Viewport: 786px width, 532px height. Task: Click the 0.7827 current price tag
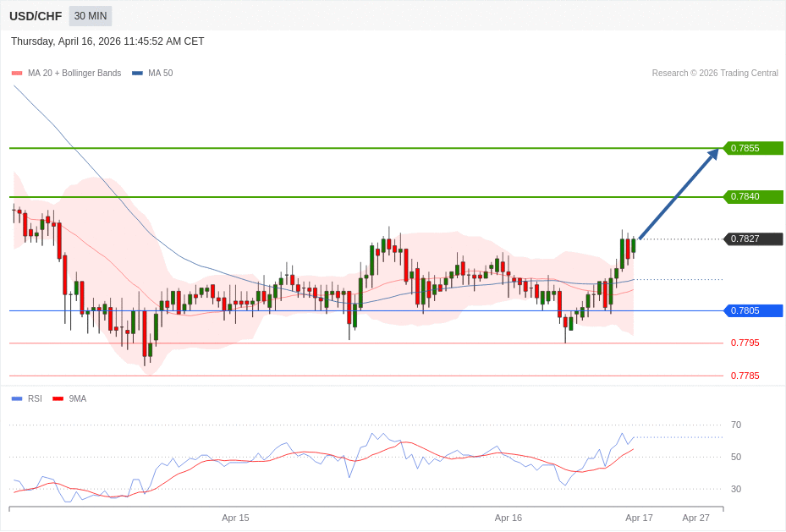tap(752, 239)
